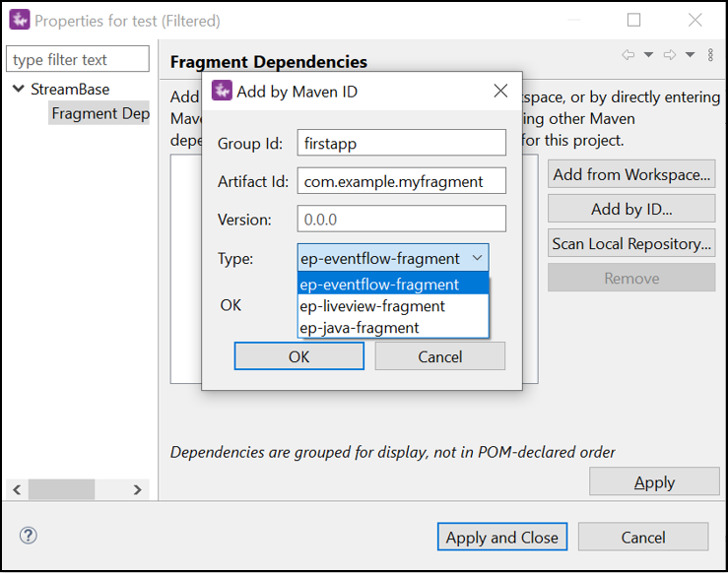Open the Type combo box
The height and width of the screenshot is (573, 728).
pyautogui.click(x=393, y=258)
